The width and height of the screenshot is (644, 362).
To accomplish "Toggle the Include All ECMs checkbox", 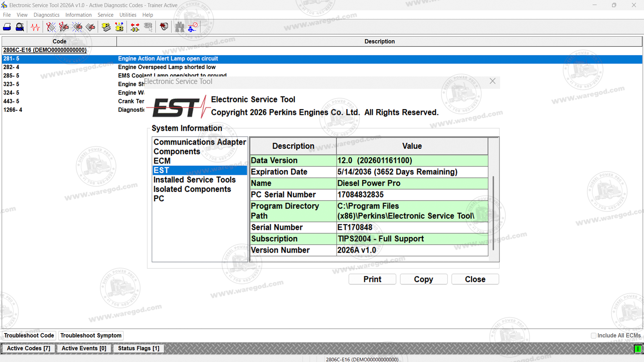I will coord(593,336).
